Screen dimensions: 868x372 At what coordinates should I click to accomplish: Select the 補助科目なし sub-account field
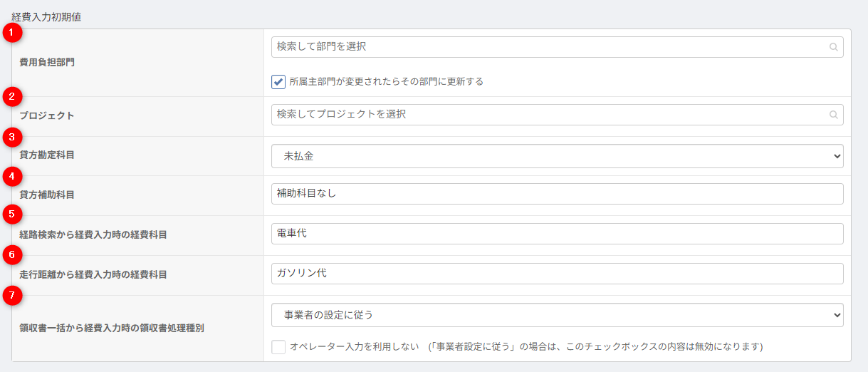(x=557, y=194)
